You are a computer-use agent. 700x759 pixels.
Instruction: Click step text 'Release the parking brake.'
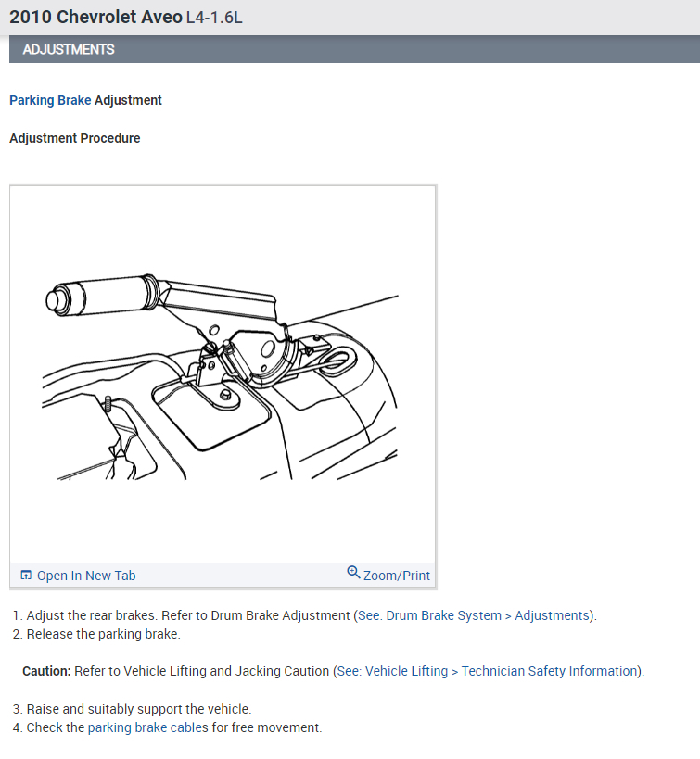coord(103,634)
